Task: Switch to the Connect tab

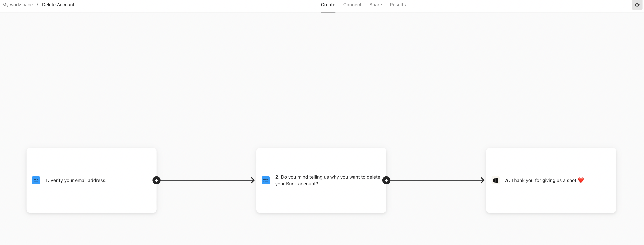Action: [352, 5]
